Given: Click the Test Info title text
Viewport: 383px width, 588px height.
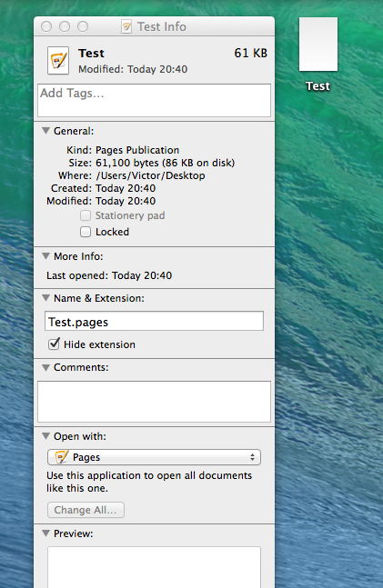Looking at the screenshot, I should coord(162,26).
